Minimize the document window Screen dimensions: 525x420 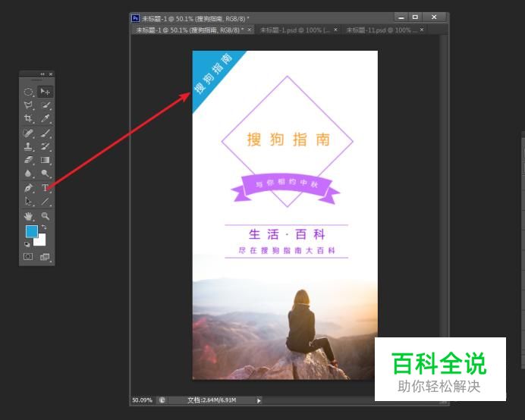(401, 17)
